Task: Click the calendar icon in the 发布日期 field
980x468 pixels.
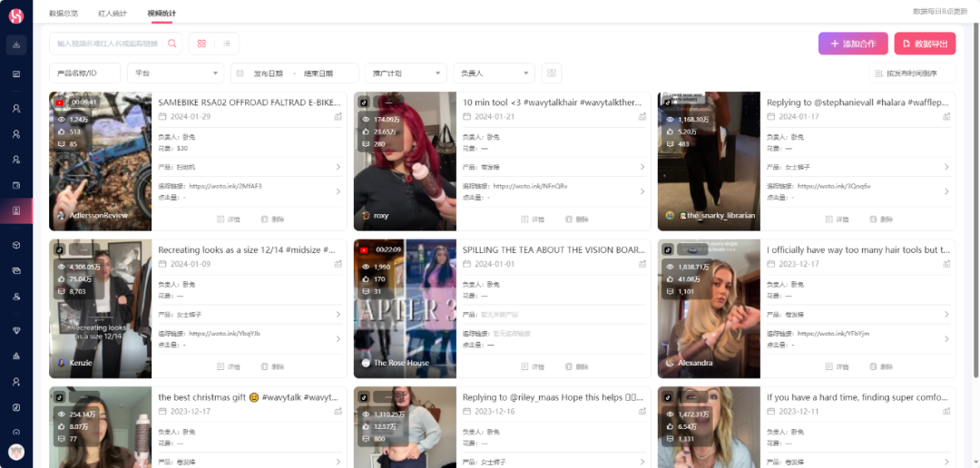Action: tap(240, 73)
